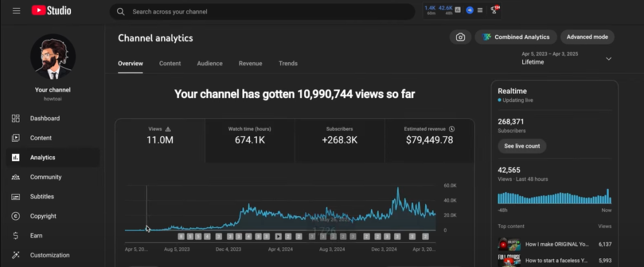The image size is (644, 267).
Task: Open channel Customization
Action: coord(49,255)
